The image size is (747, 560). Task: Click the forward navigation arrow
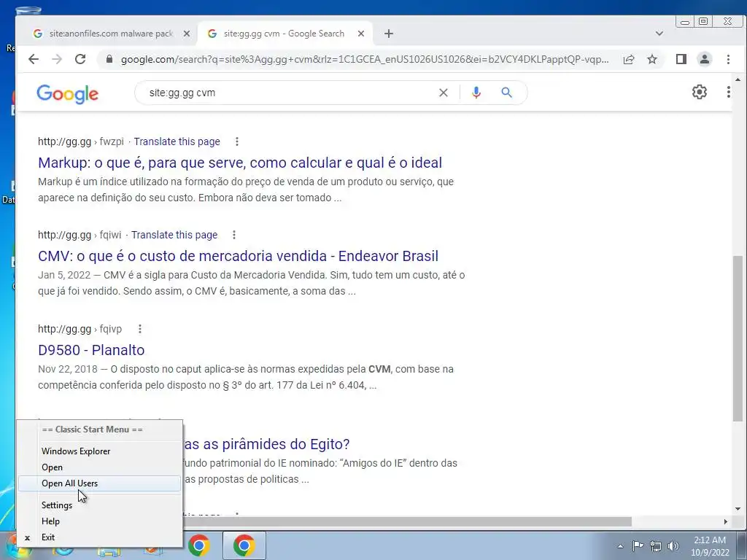57,59
